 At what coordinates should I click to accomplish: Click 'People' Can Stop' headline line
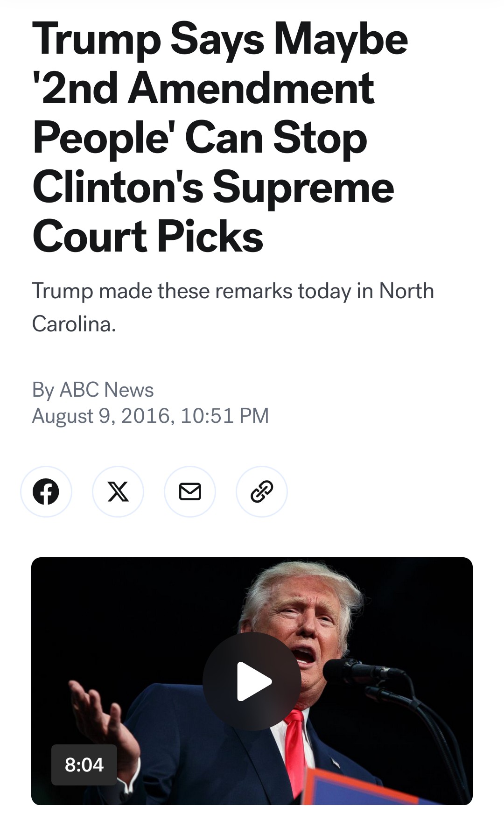[200, 138]
